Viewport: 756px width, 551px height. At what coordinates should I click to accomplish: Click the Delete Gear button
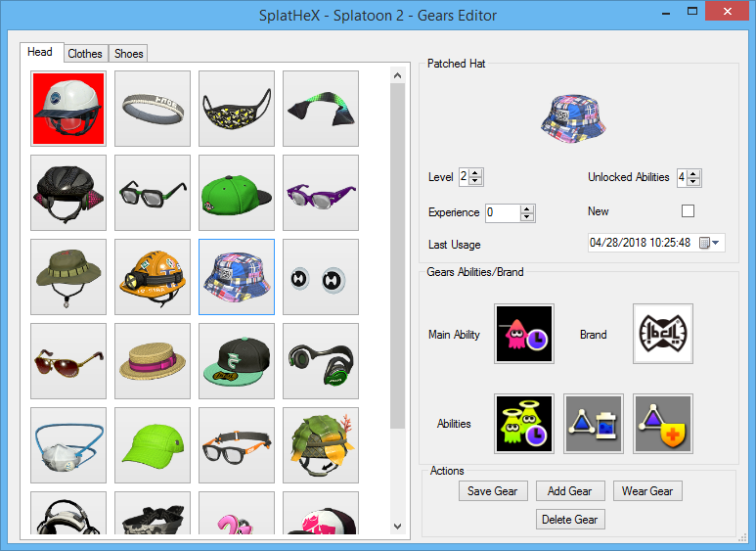tap(570, 520)
